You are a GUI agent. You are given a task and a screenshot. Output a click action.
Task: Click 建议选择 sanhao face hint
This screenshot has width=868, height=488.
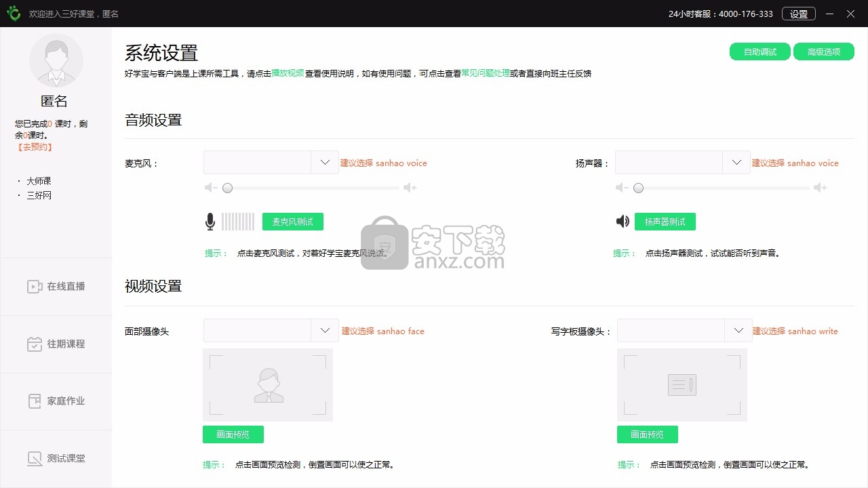coord(383,331)
